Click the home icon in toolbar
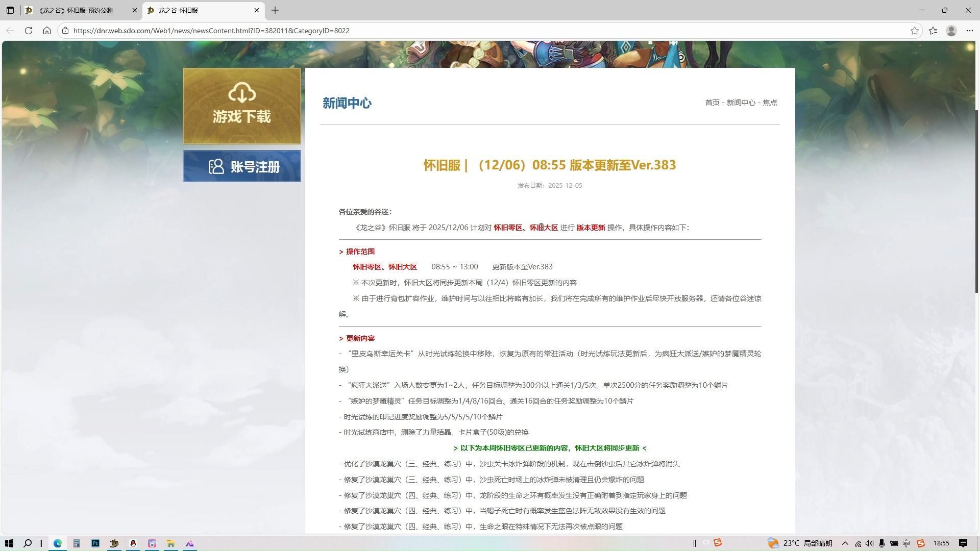The height and width of the screenshot is (551, 980). [47, 31]
